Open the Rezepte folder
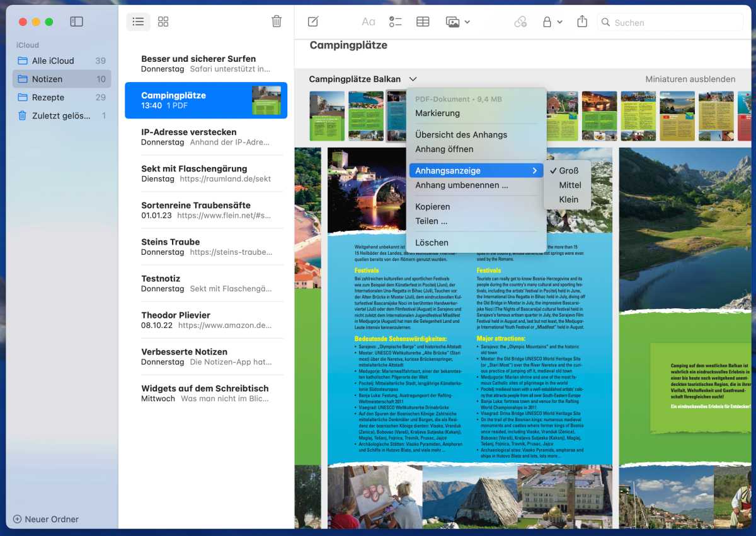Image resolution: width=756 pixels, height=536 pixels. (62, 97)
